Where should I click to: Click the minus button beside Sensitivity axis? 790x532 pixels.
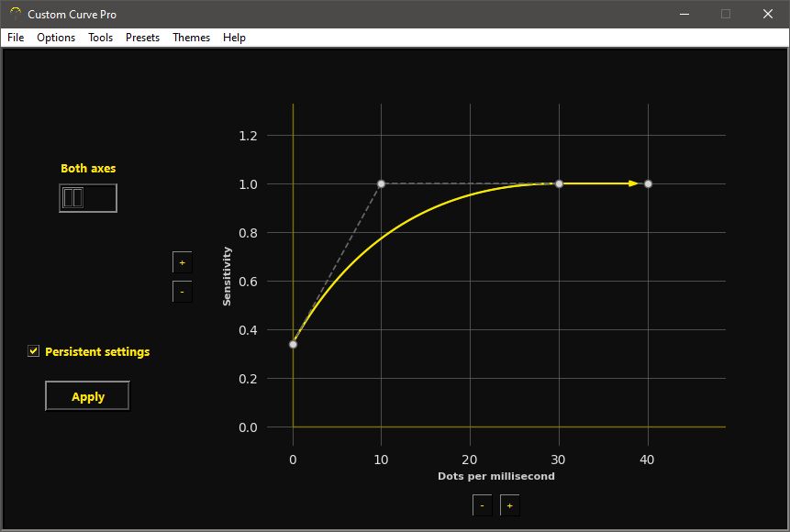tap(182, 292)
